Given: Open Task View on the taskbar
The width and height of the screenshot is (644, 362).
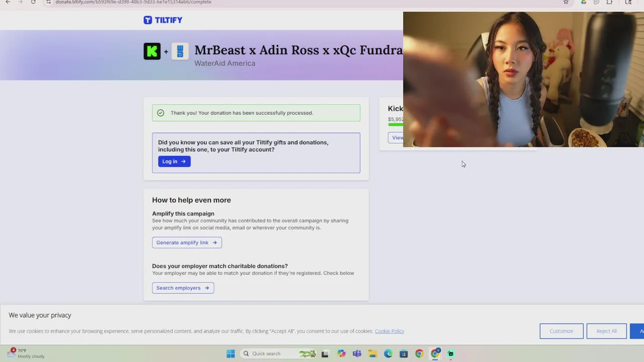Looking at the screenshot, I should (x=325, y=353).
